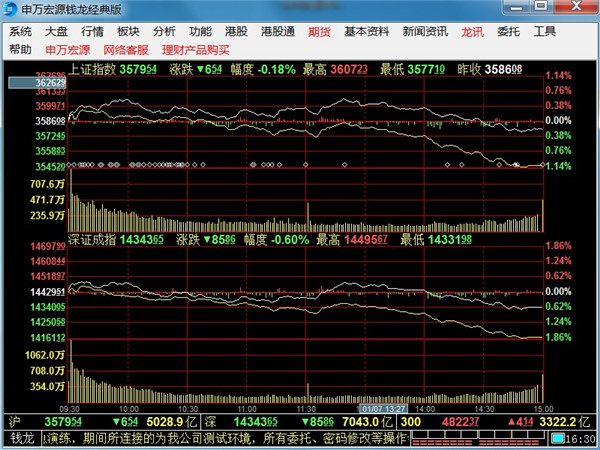Viewport: 600px width, 450px height.
Task: Minimize the 申万宏源钱龙经典版 window
Action: 516,7
